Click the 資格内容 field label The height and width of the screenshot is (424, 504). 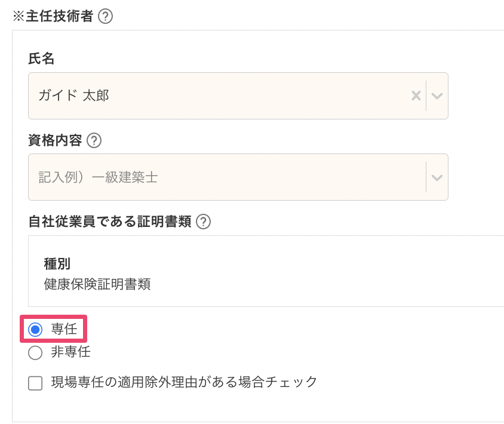pyautogui.click(x=55, y=140)
